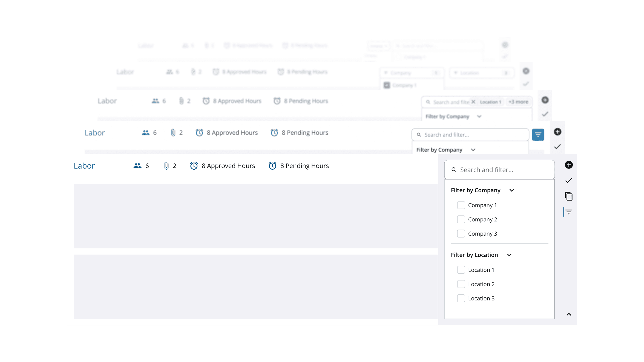The height and width of the screenshot is (362, 644).
Task: Click the front panel paperclip attachments icon
Action: pos(166,166)
